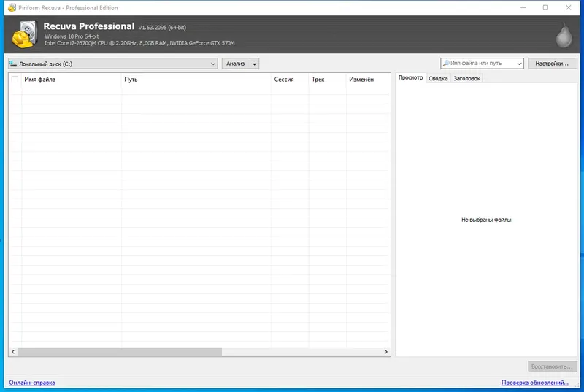Screen dimensions: 584x392
Task: Click the Recuva title bar app icon
Action: click(x=12, y=7)
